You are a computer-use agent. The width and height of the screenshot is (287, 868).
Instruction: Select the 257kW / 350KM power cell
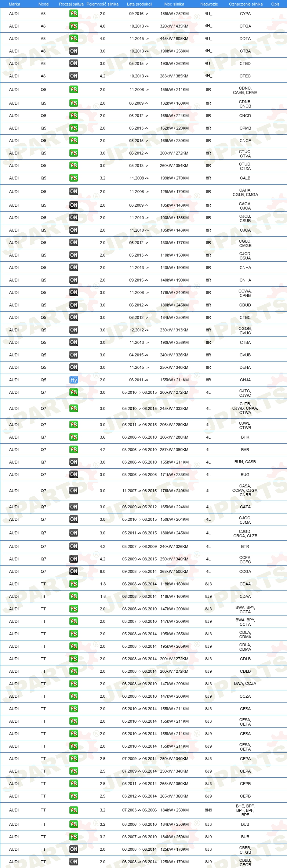(174, 450)
